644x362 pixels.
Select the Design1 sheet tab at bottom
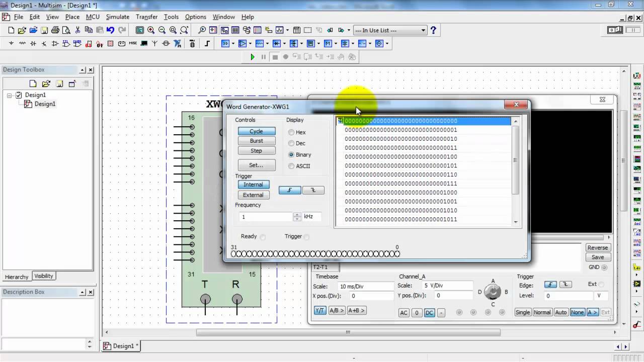click(122, 346)
